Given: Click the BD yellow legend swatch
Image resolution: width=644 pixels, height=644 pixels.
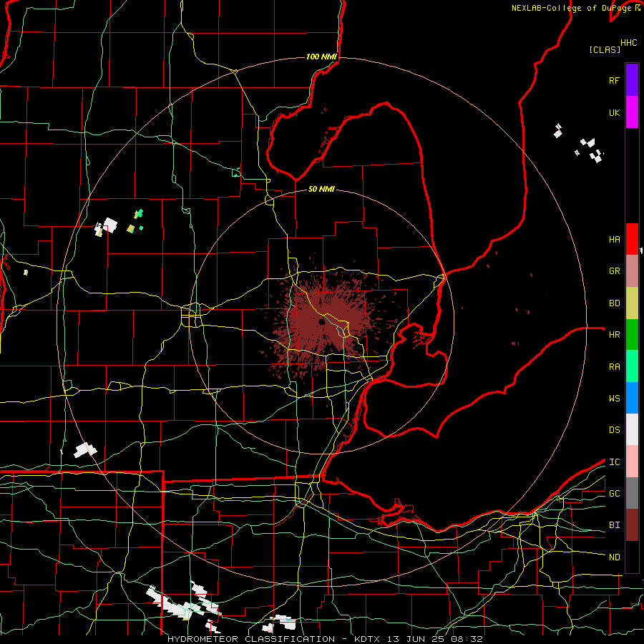Looking at the screenshot, I should 632,303.
